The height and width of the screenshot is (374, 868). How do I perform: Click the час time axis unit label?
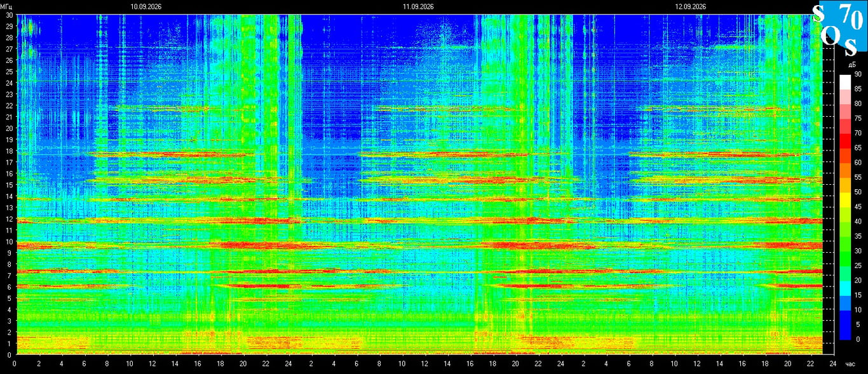pos(850,364)
